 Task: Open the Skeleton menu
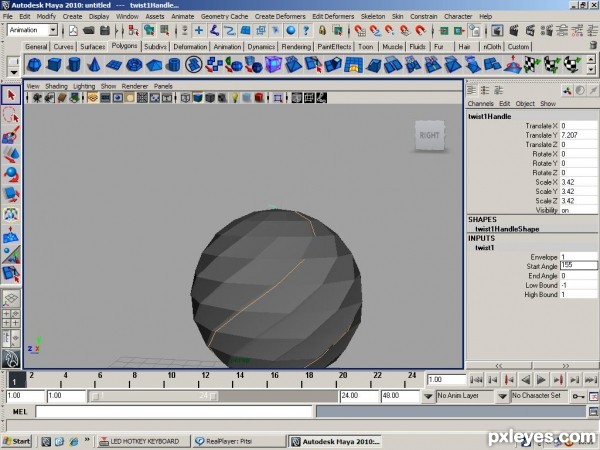pyautogui.click(x=373, y=16)
